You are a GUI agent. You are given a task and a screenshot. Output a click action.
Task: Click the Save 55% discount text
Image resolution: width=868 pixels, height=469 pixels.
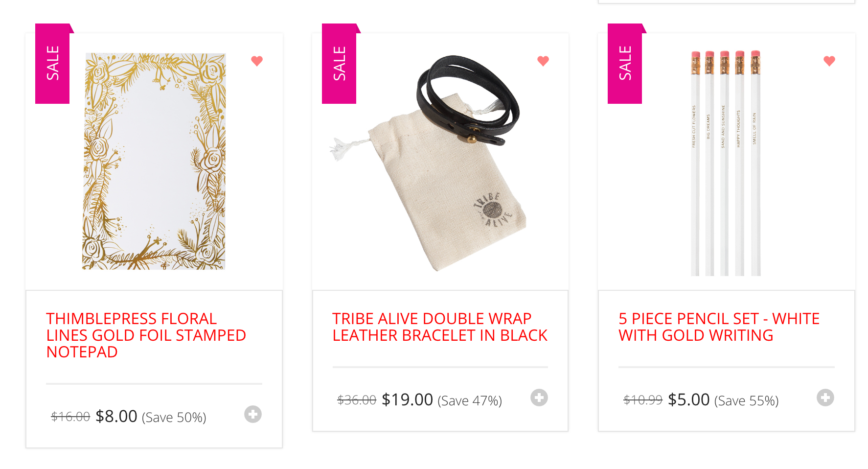(x=746, y=401)
